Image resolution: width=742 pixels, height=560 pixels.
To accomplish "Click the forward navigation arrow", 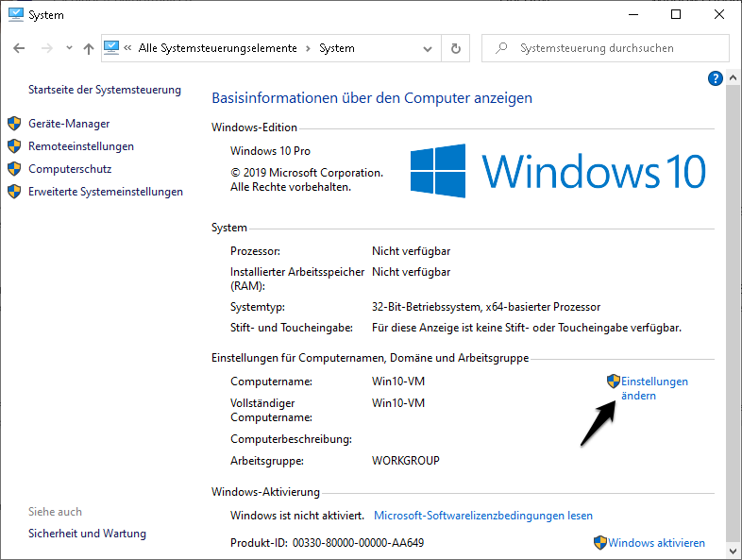I will [x=47, y=48].
